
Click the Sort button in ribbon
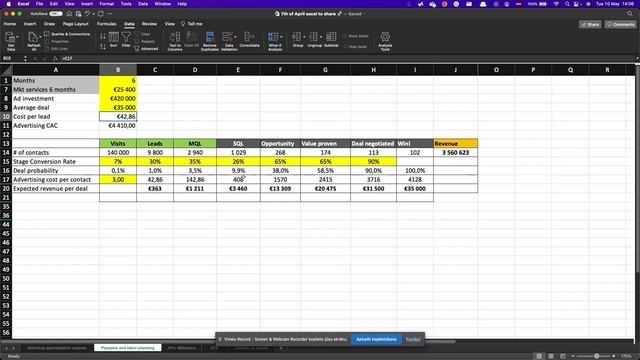click(x=113, y=40)
